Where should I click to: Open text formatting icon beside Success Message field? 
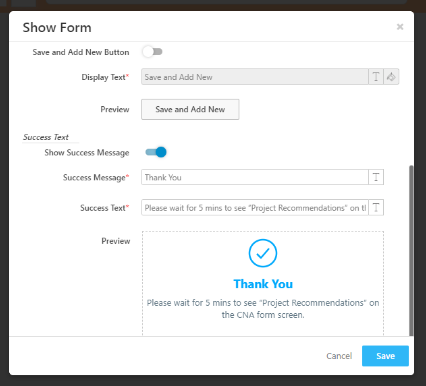tap(376, 177)
